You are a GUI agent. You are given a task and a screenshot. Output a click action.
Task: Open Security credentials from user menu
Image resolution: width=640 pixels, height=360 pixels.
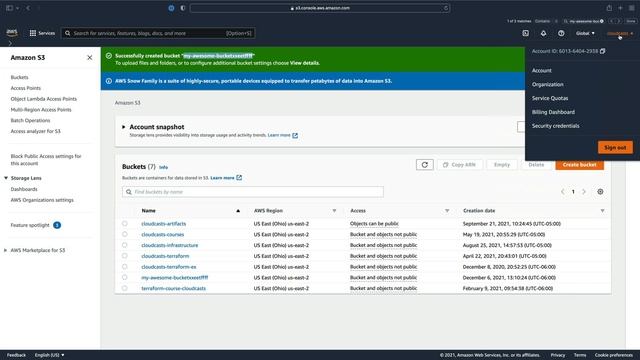click(556, 126)
